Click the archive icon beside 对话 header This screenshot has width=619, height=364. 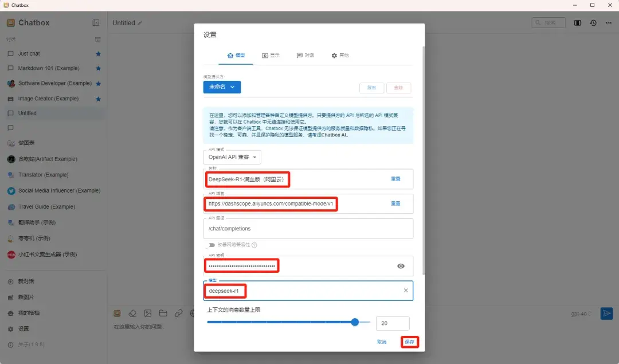98,40
